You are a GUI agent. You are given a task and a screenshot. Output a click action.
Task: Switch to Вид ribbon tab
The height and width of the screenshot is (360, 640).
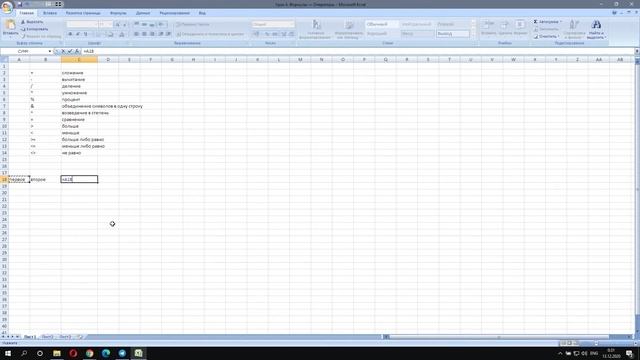point(202,13)
